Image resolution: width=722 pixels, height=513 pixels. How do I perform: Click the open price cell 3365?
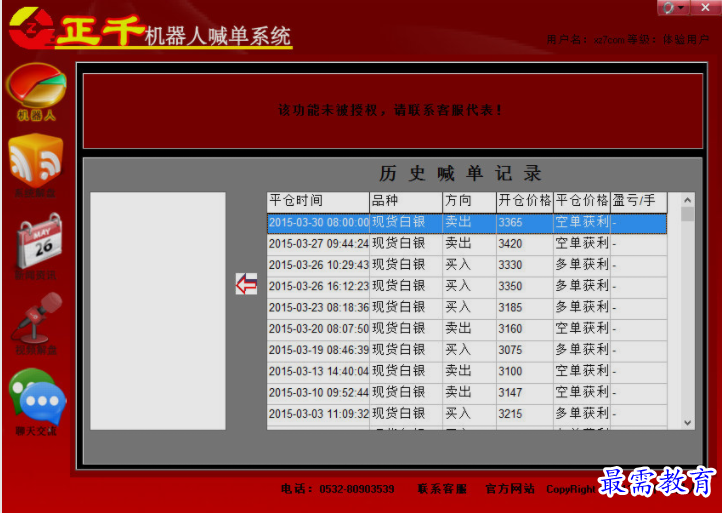[525, 223]
